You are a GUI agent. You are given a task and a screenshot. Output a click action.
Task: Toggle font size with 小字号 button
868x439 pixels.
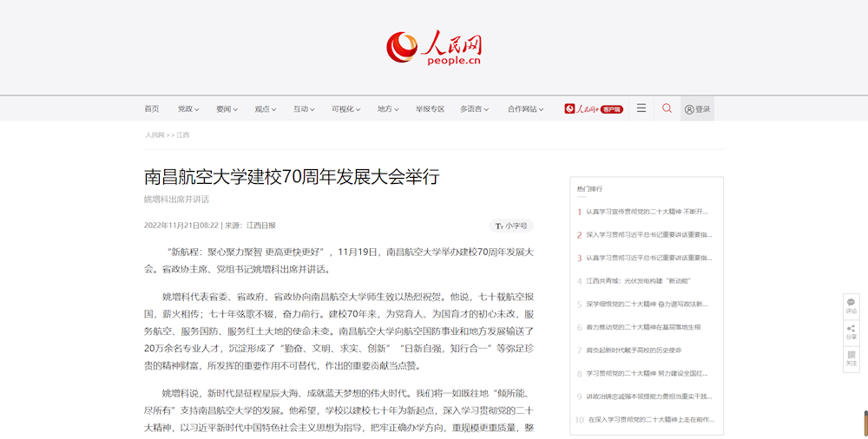point(511,226)
